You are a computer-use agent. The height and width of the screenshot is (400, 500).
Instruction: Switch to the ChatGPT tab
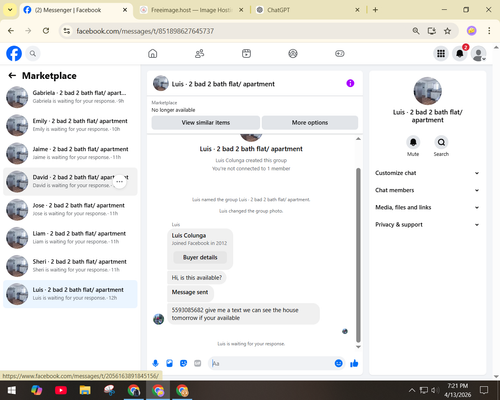point(303,10)
